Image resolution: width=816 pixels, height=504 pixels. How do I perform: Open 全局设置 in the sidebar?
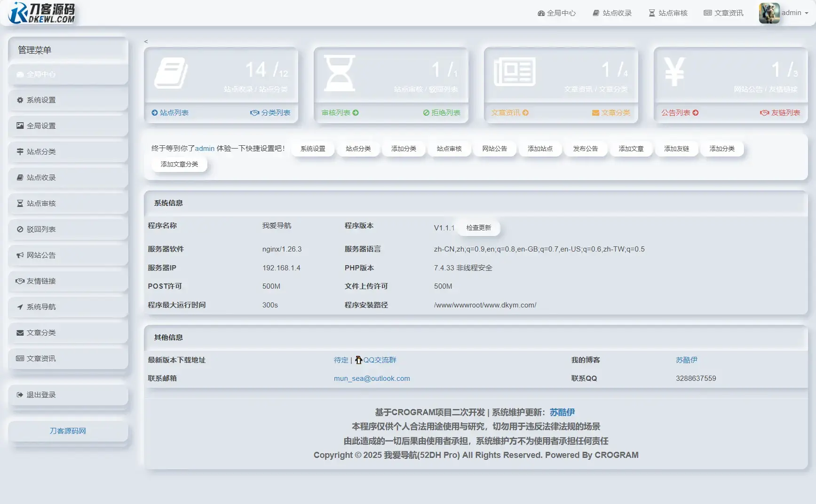click(x=68, y=126)
